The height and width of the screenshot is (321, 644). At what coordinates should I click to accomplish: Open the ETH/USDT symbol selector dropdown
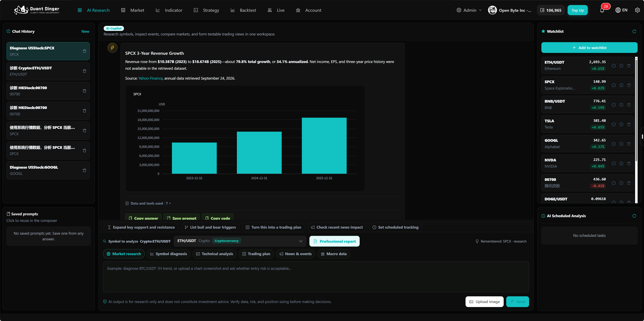240,241
